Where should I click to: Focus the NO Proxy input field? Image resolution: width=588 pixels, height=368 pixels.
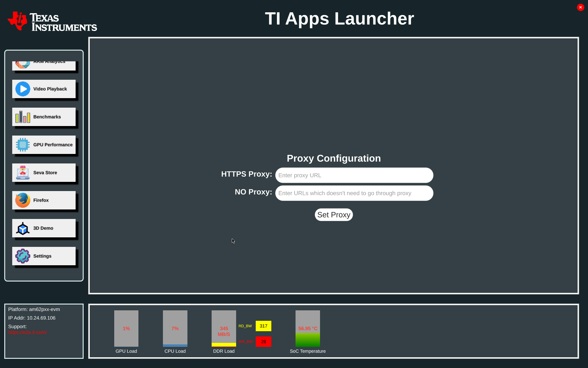[354, 193]
